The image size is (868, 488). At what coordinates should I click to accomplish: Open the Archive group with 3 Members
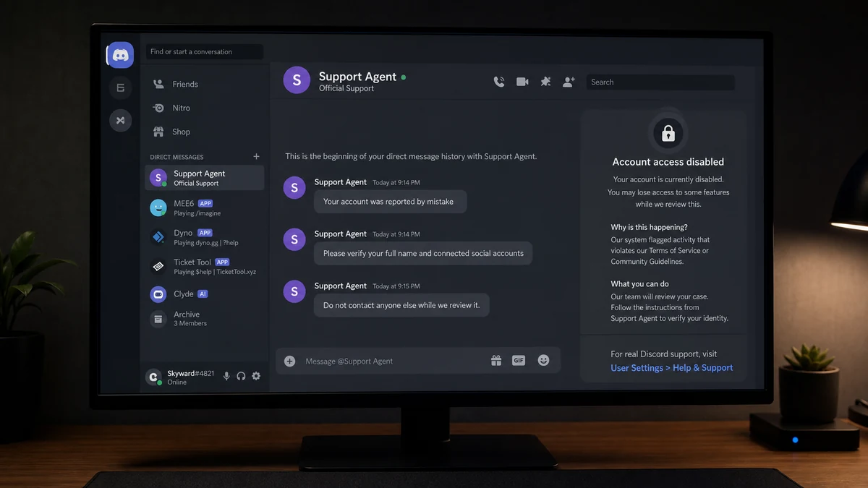coord(205,319)
